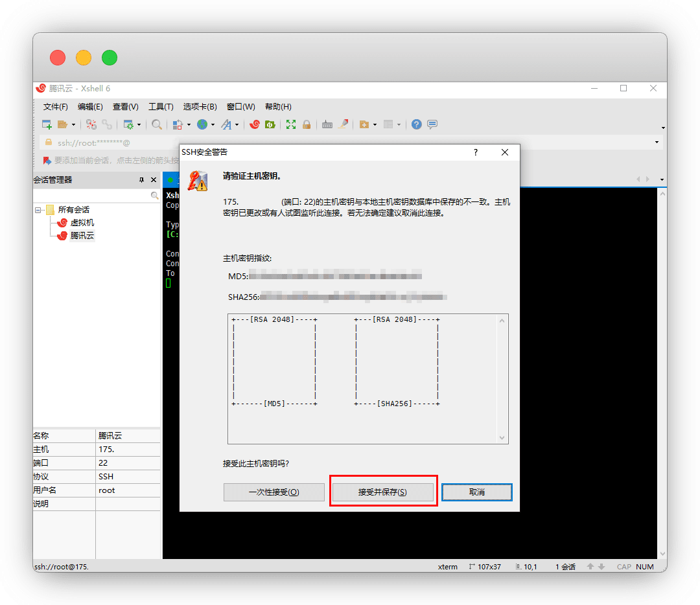Viewport: 700px width, 605px height.
Task: Click the New Session toolbar icon
Action: [47, 124]
